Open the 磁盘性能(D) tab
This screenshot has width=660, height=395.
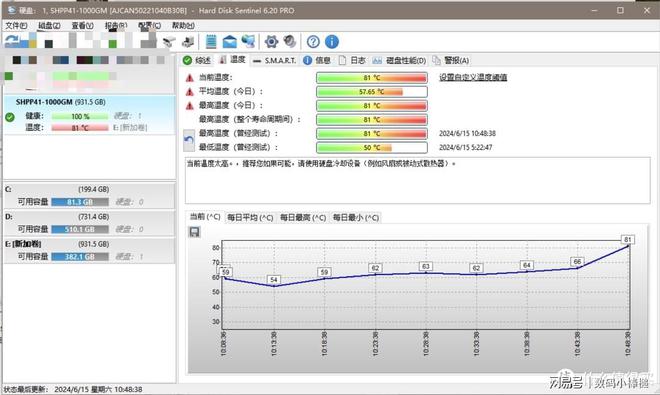click(399, 61)
